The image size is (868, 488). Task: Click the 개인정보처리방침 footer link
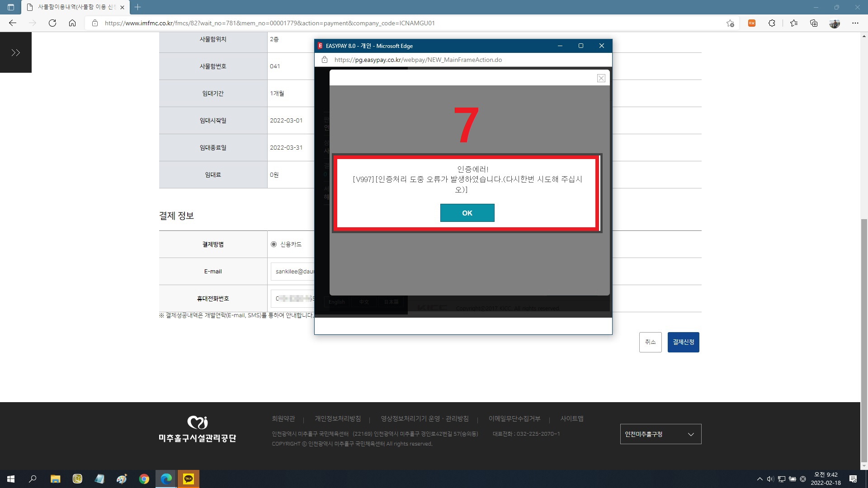[x=337, y=419]
